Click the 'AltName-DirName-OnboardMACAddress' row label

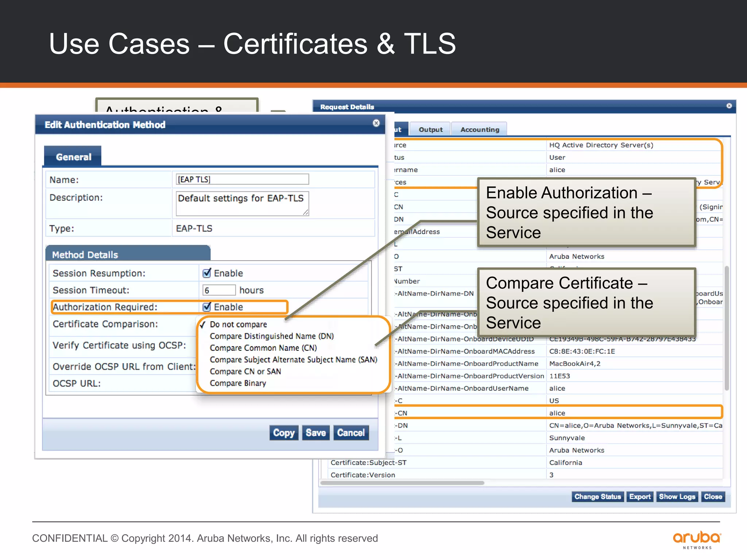pyautogui.click(x=465, y=351)
